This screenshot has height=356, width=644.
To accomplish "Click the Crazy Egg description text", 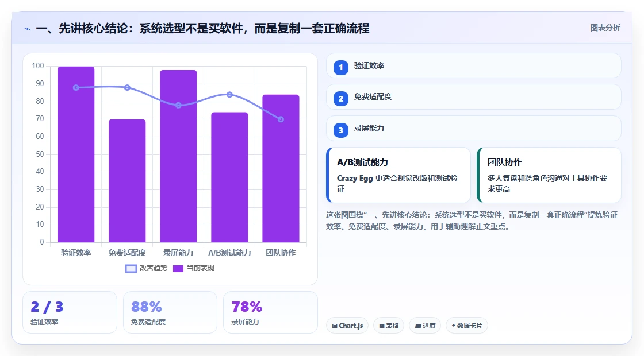I will point(397,183).
